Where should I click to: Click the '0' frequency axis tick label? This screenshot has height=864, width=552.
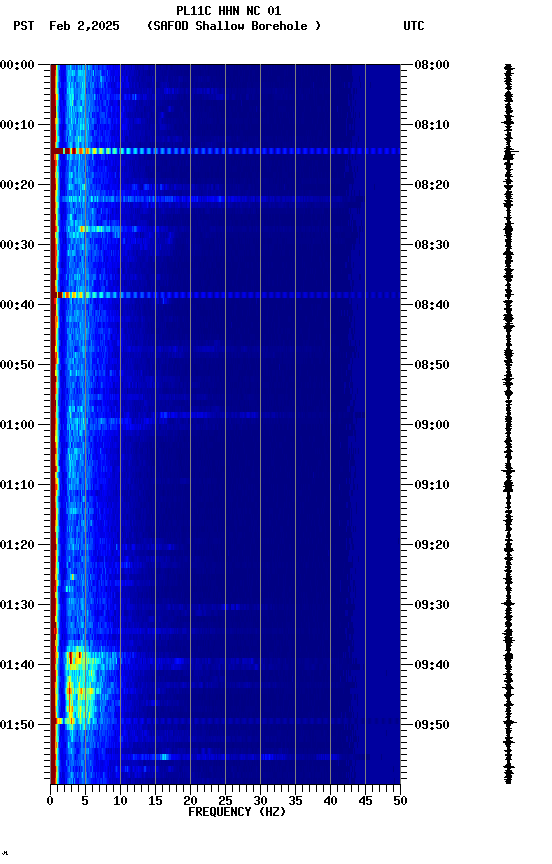coord(50,801)
